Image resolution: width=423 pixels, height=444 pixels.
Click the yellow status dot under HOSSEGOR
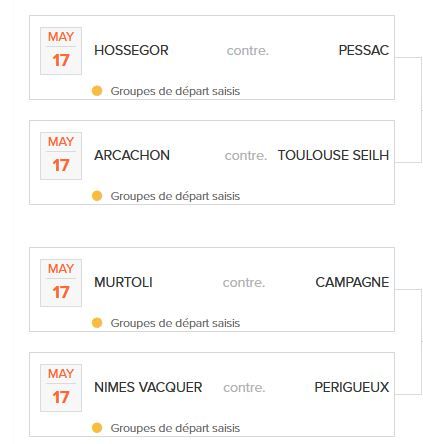[x=97, y=91]
